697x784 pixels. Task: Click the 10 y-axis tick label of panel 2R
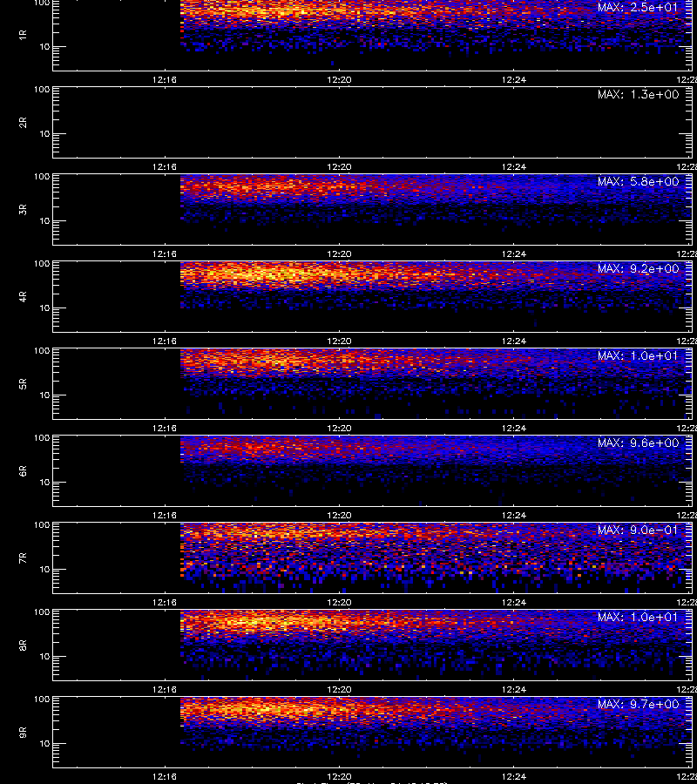(44, 133)
